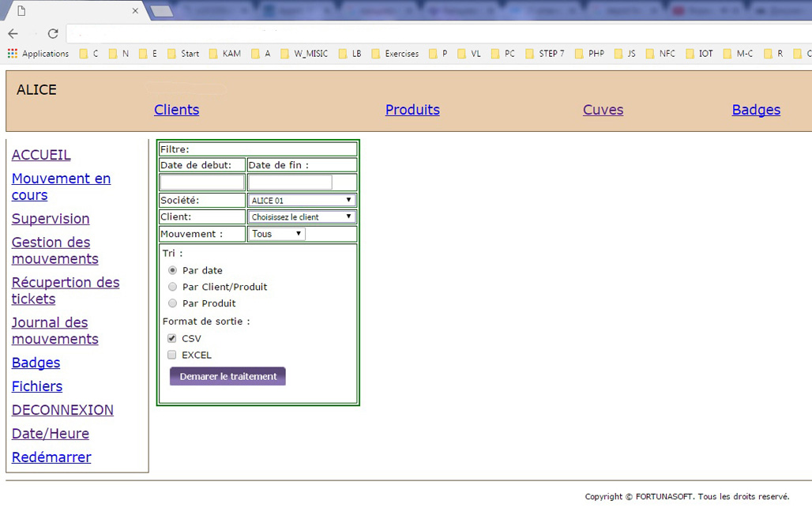This screenshot has height=508, width=812.
Task: Select the Par date sort option
Action: [x=172, y=270]
